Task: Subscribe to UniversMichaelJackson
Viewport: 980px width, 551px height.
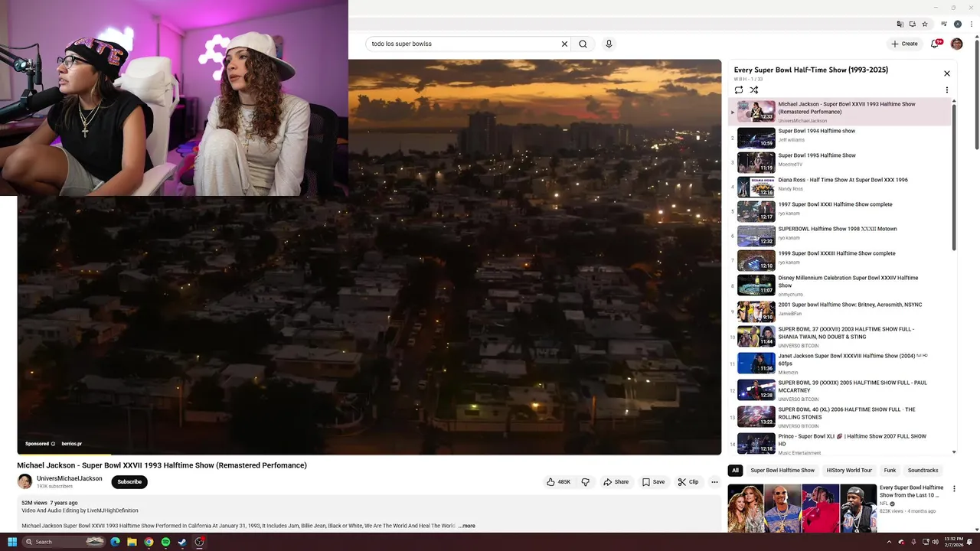Action: point(129,482)
